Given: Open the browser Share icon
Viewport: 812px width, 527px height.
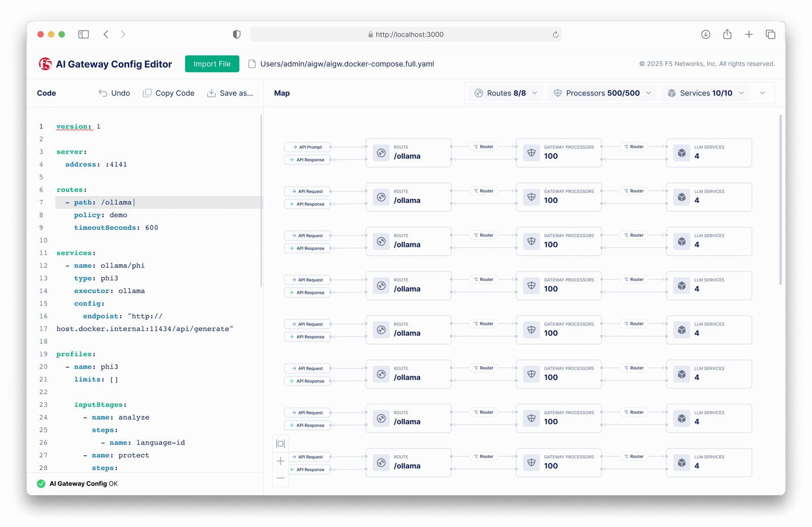Looking at the screenshot, I should 727,34.
